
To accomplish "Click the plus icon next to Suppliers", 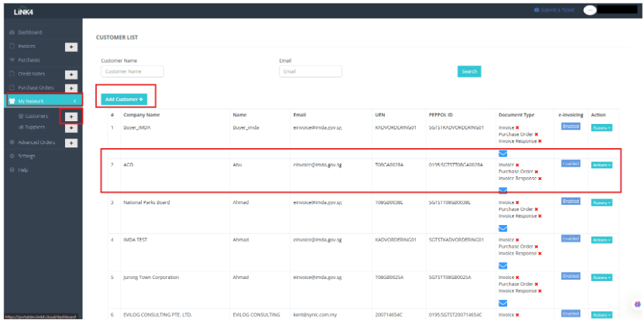I will pos(71,128).
